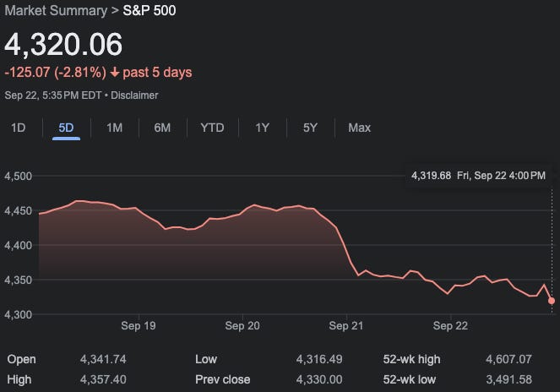Image resolution: width=560 pixels, height=392 pixels.
Task: Click the Low value 4,316.49
Action: coord(319,359)
